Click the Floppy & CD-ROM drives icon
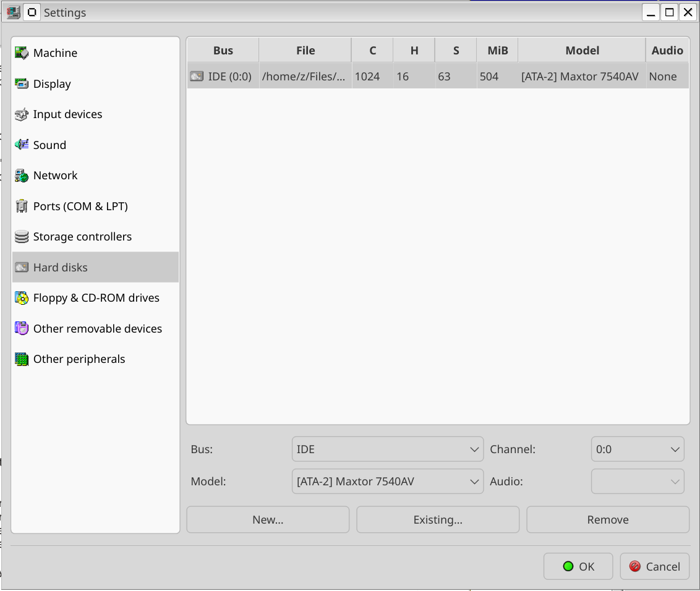 pyautogui.click(x=22, y=298)
